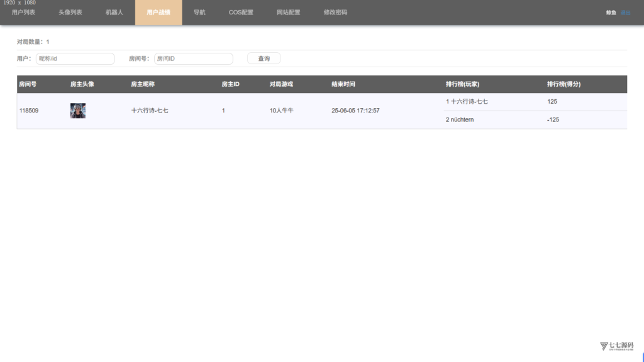Viewport: 644px width, 362px height.
Task: Focus the 房间ID room number input
Action: tap(194, 58)
